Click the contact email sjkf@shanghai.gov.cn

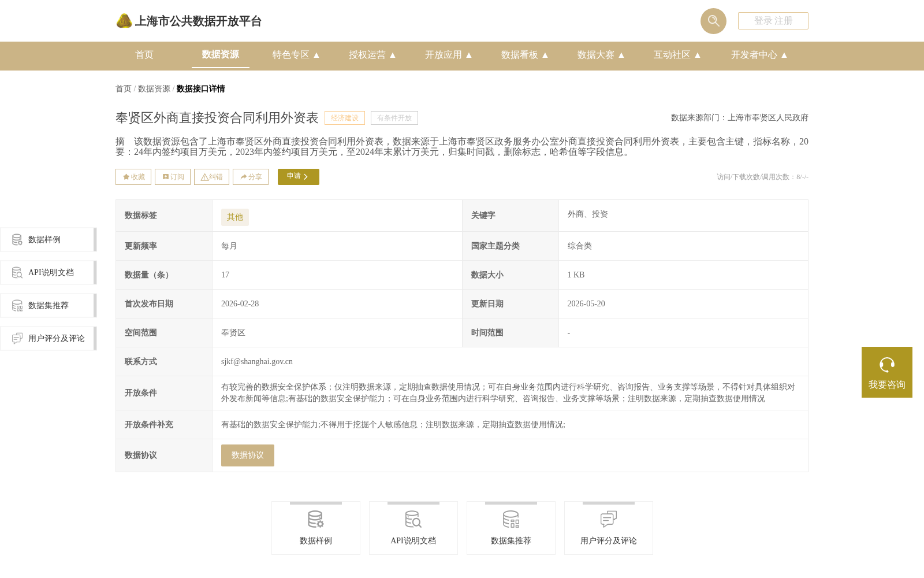pos(257,362)
